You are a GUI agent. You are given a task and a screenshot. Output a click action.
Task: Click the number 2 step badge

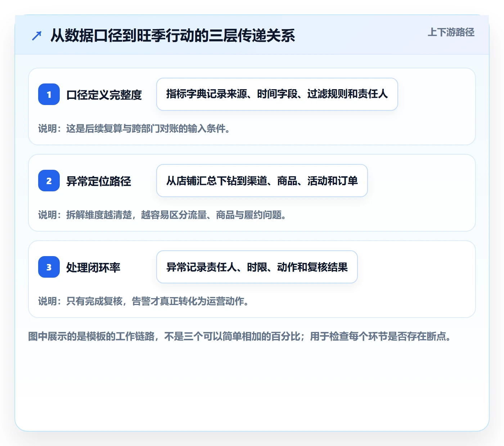click(49, 181)
